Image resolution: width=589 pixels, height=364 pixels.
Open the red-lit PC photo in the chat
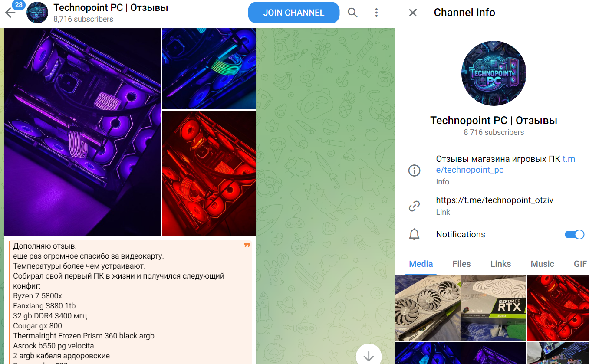[x=209, y=174]
